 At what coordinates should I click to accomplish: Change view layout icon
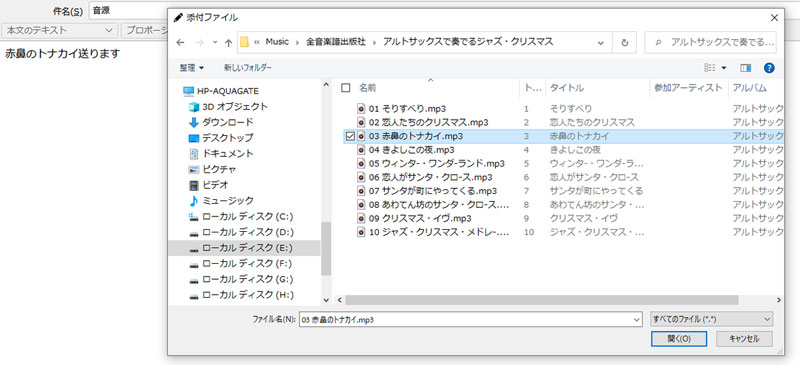(x=710, y=68)
